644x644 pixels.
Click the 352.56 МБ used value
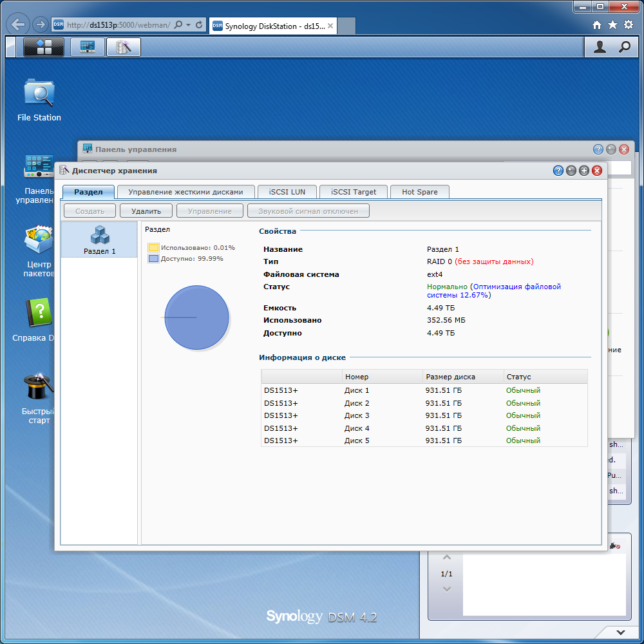446,320
